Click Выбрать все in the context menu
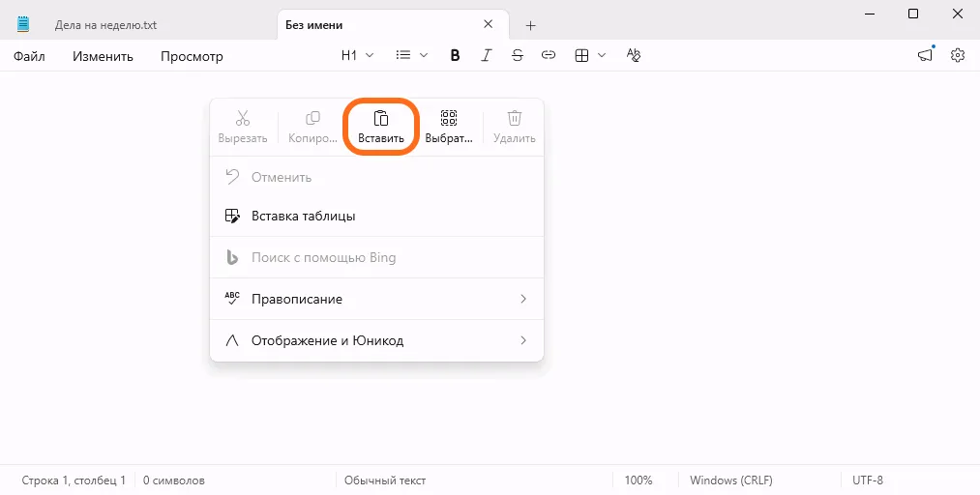Image resolution: width=980 pixels, height=495 pixels. tap(449, 127)
